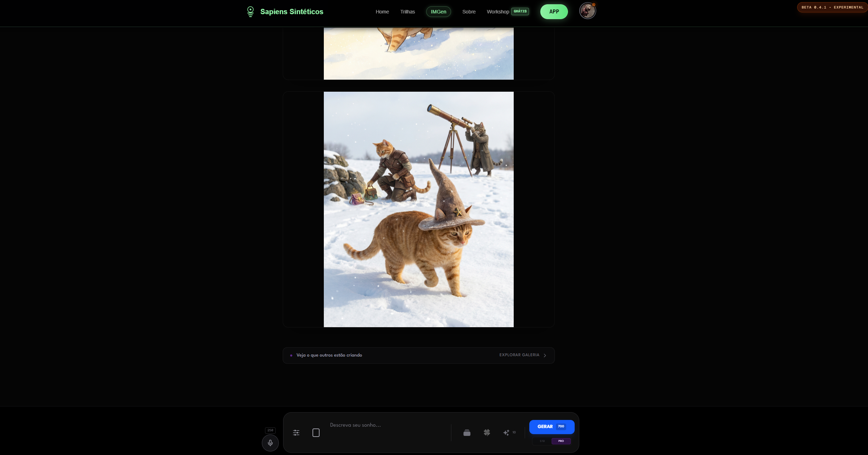Click the Descreva seu sonho prompt field
Image resolution: width=868 pixels, height=455 pixels.
388,425
